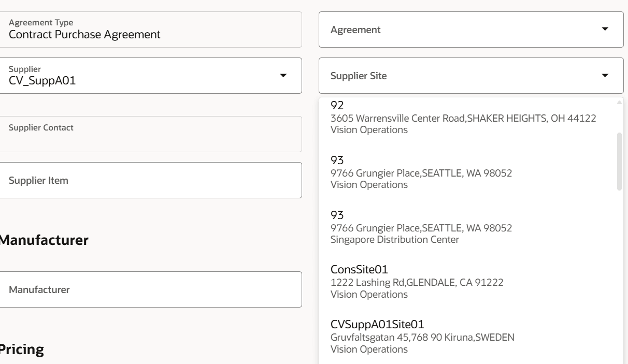628x364 pixels.
Task: Click the Supplier field showing CV_SuppA01
Action: coord(140,76)
